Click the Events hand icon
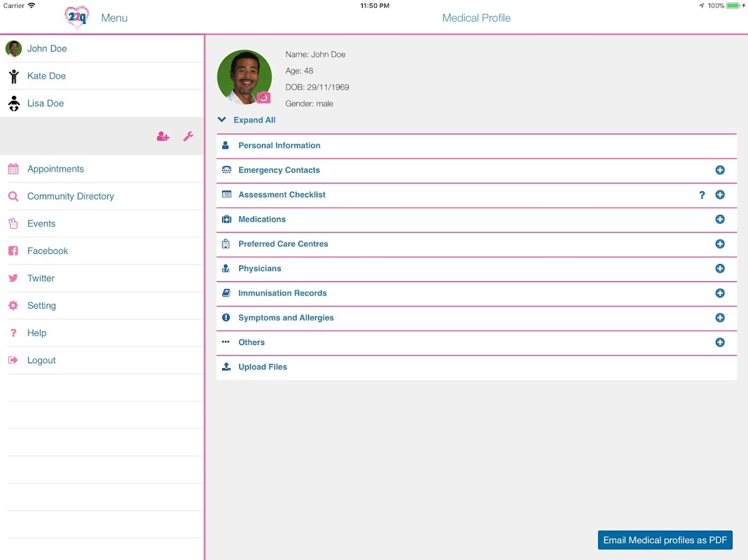Image resolution: width=748 pixels, height=560 pixels. tap(13, 223)
